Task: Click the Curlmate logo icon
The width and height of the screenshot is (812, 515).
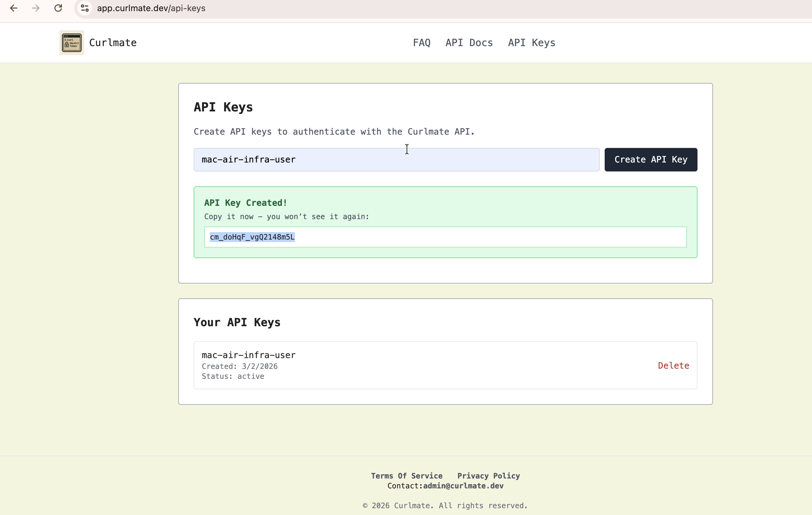Action: (x=71, y=42)
